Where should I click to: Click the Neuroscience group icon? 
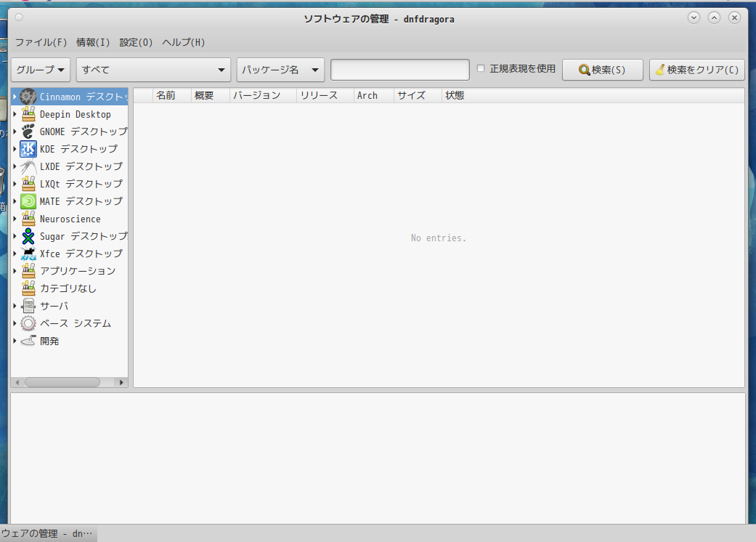point(28,219)
